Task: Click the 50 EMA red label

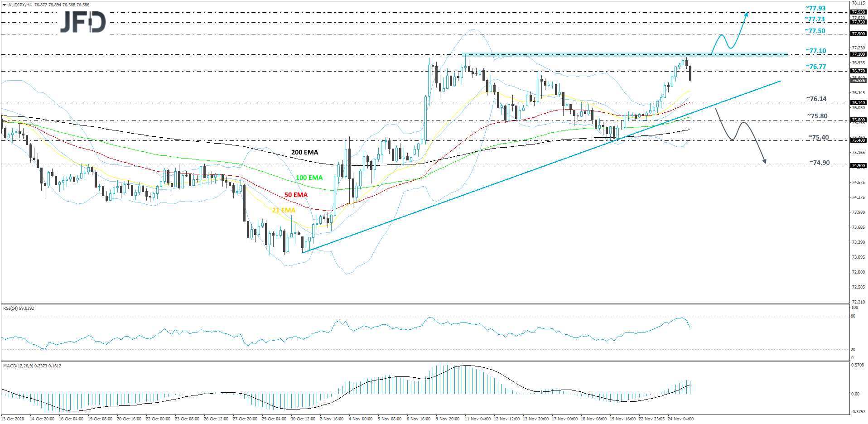Action: point(295,194)
